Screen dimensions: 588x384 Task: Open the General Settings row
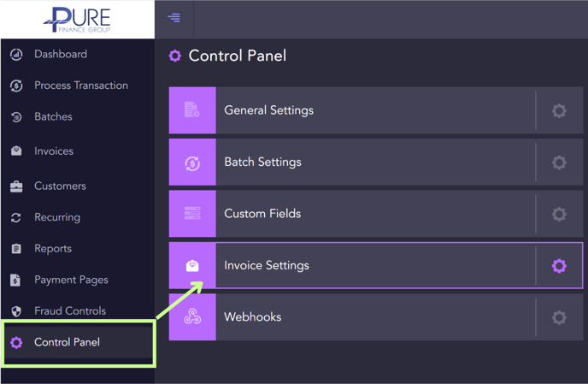pos(376,110)
